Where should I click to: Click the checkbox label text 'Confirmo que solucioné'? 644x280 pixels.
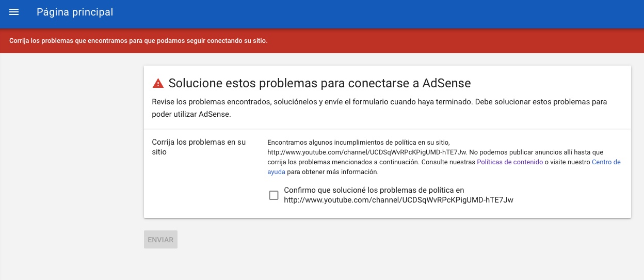click(398, 195)
